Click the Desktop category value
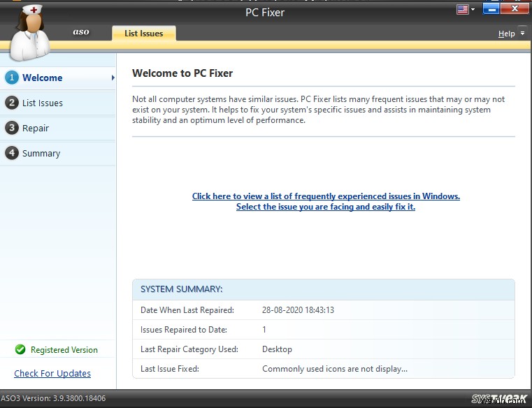532x408 pixels. point(277,349)
